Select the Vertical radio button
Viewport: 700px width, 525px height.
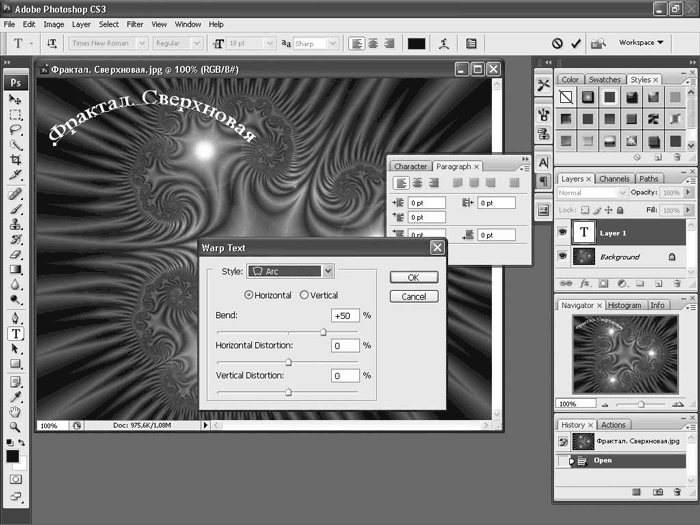coord(303,295)
